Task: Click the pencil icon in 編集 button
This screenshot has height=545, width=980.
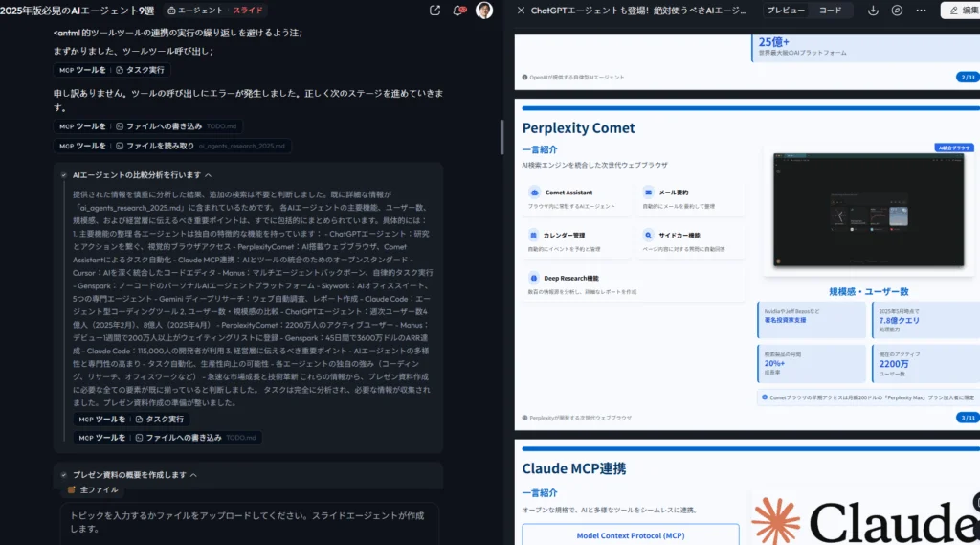Action: (954, 10)
